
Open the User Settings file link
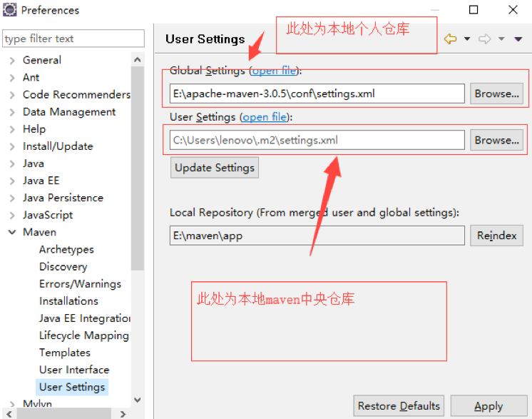pos(265,117)
